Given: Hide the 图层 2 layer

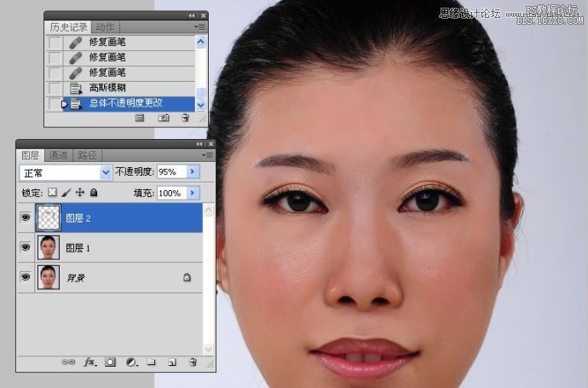Looking at the screenshot, I should pyautogui.click(x=25, y=218).
